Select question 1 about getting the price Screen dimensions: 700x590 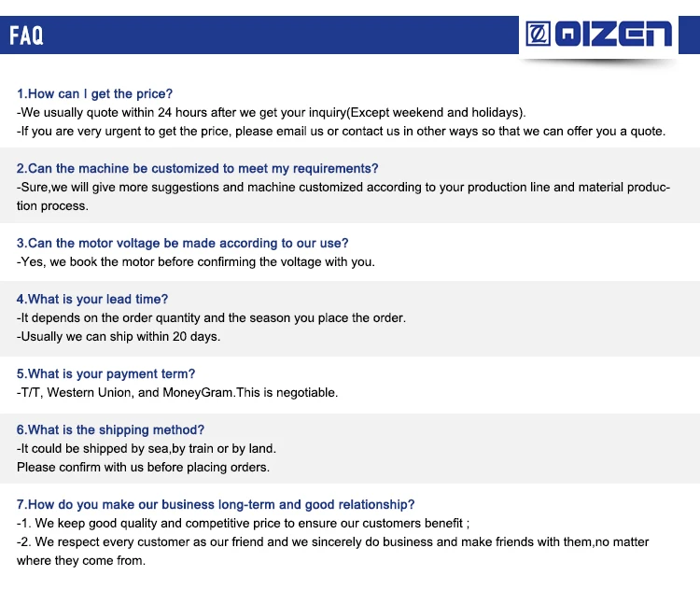click(95, 93)
